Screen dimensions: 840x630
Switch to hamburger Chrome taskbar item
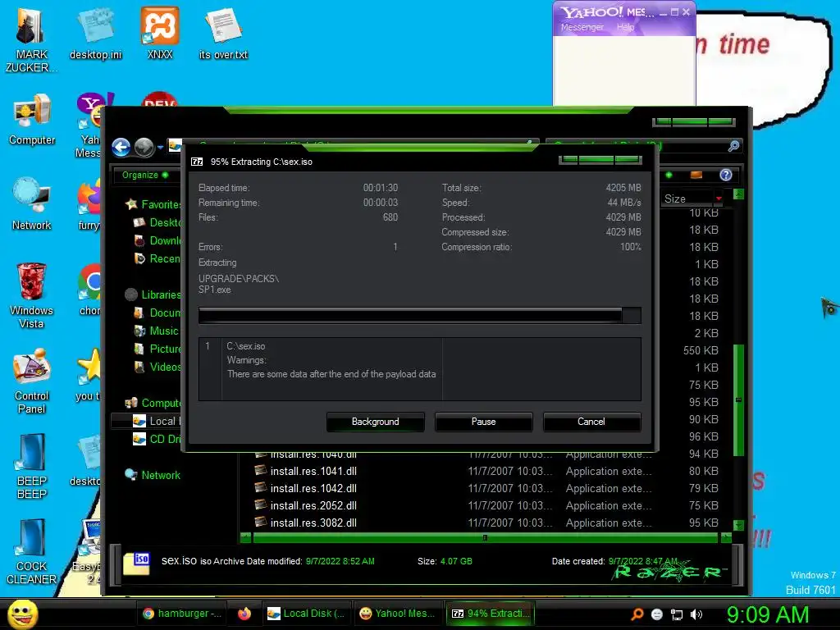point(181,614)
